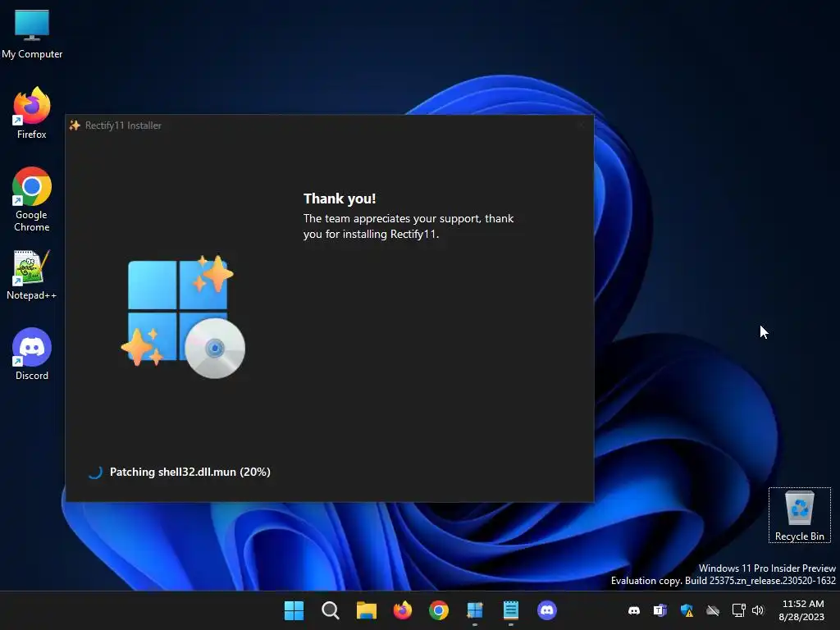Image resolution: width=840 pixels, height=630 pixels.
Task: Switch to the notepad taskbar app
Action: (510, 610)
